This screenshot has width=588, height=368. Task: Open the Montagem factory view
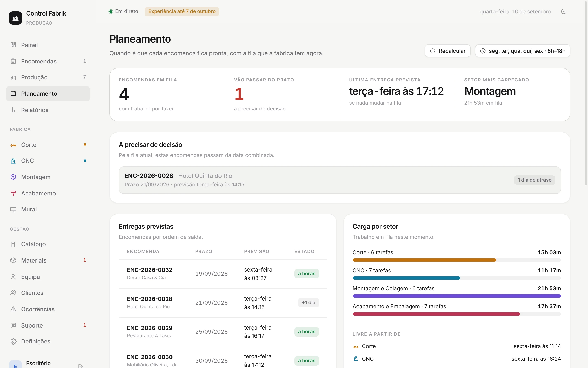[48, 177]
